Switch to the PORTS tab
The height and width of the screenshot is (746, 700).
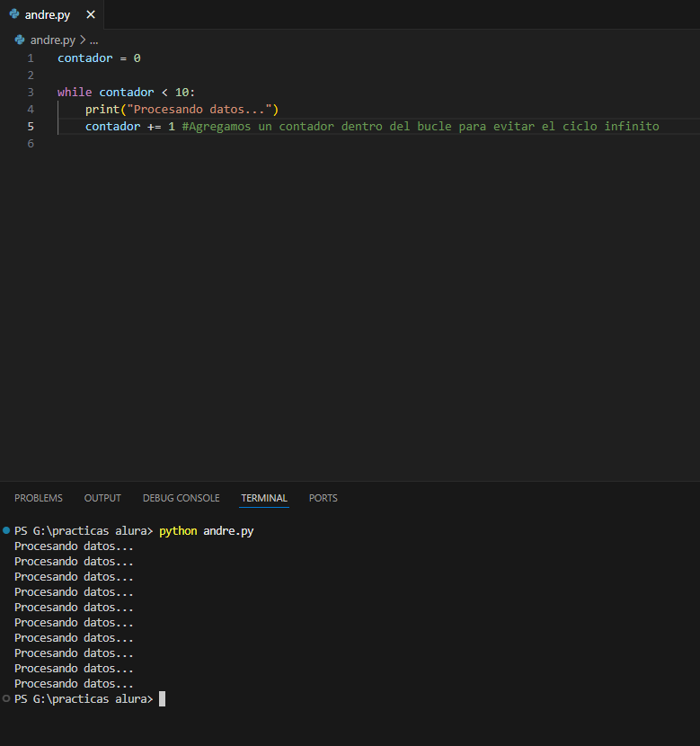pyautogui.click(x=323, y=498)
